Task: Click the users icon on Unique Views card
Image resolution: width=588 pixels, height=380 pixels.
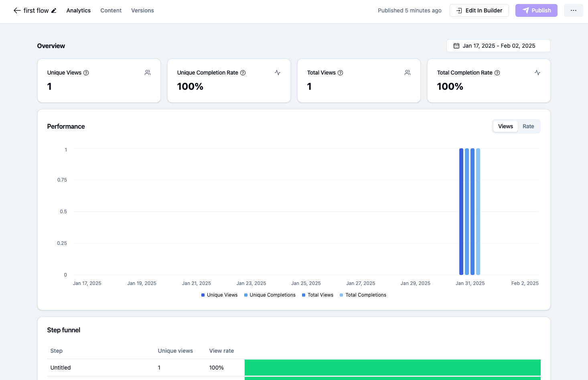Action: (148, 73)
